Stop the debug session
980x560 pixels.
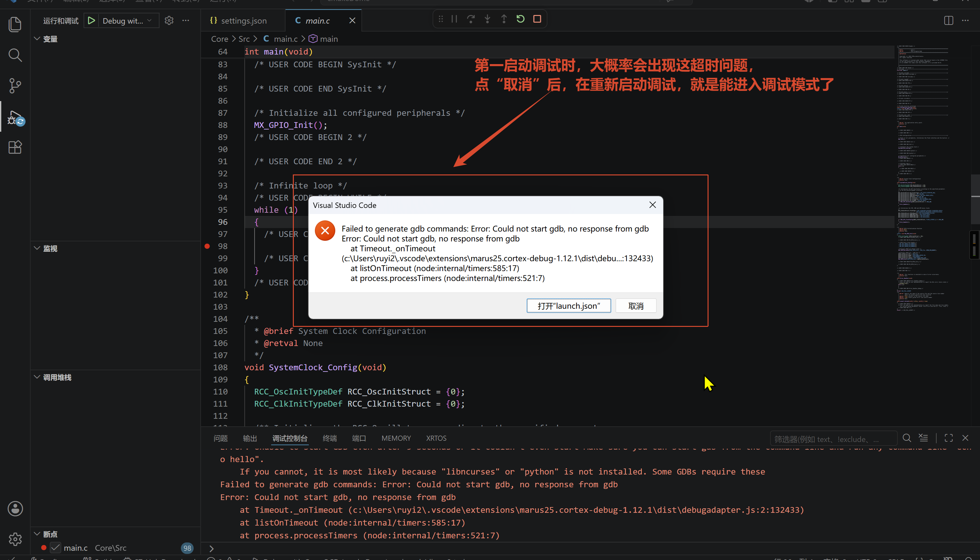point(537,19)
